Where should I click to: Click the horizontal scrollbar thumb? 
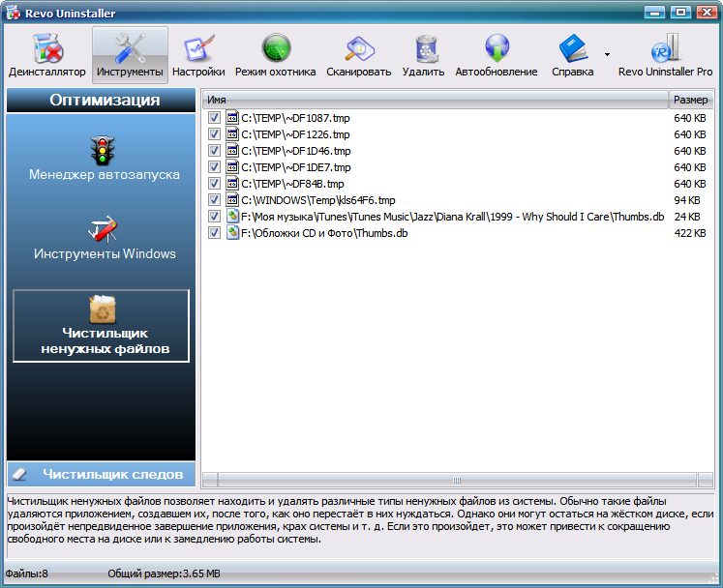click(x=457, y=480)
